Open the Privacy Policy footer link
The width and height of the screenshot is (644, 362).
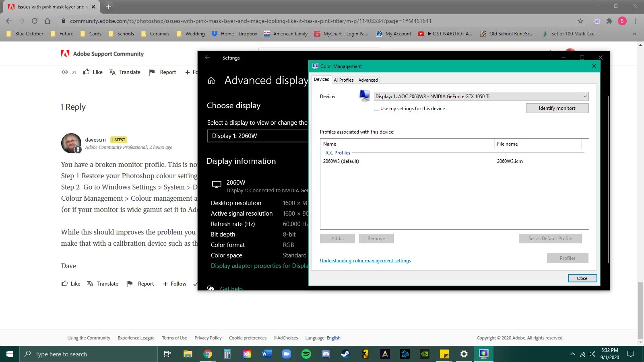pos(208,338)
